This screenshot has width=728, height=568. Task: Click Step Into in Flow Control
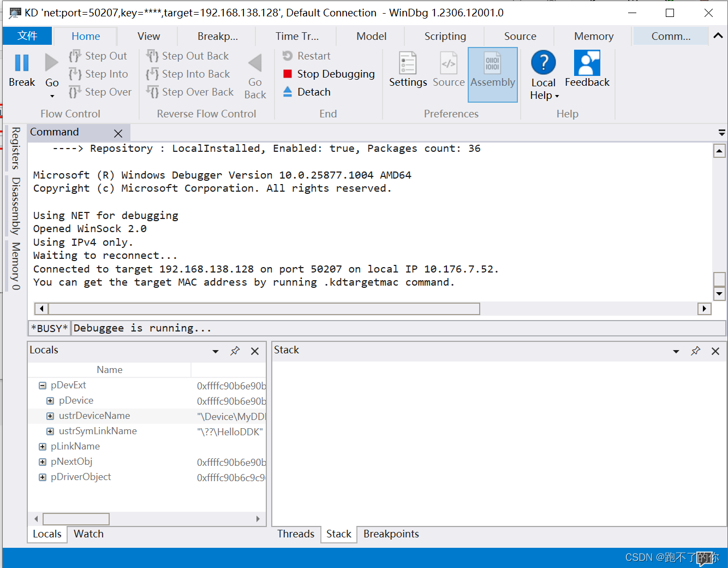(99, 74)
